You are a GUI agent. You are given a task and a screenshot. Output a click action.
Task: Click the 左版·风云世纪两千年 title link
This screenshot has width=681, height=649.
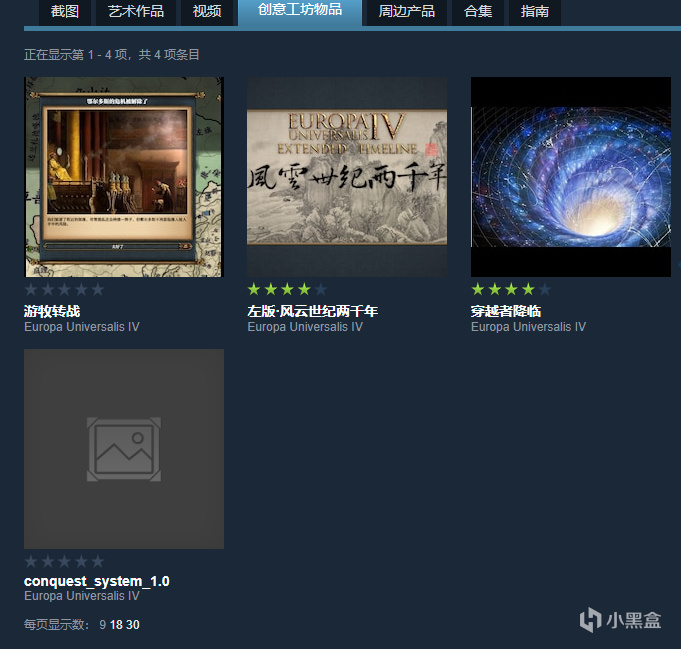(x=312, y=311)
